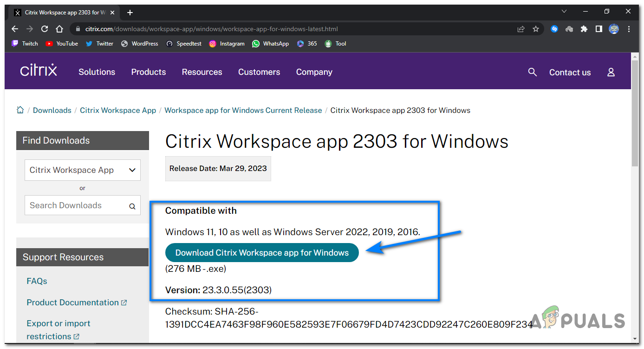The width and height of the screenshot is (644, 349).
Task: Click the 'Compatible with' heading
Action: [201, 211]
